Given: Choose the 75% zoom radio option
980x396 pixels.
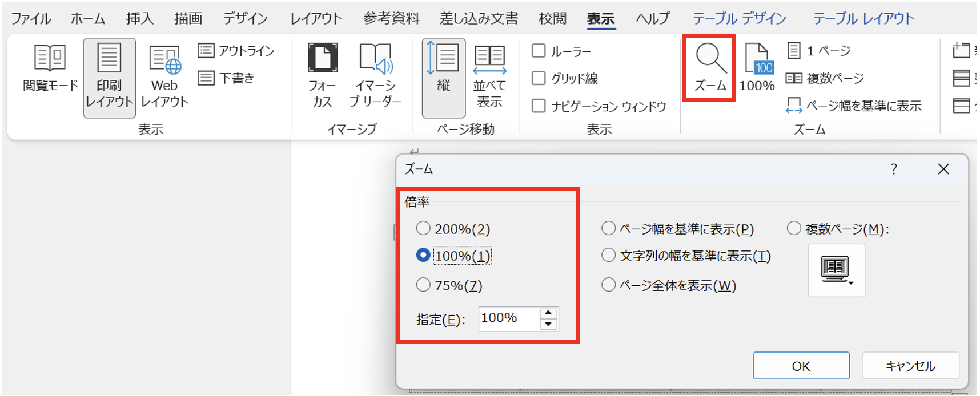Looking at the screenshot, I should [x=423, y=285].
